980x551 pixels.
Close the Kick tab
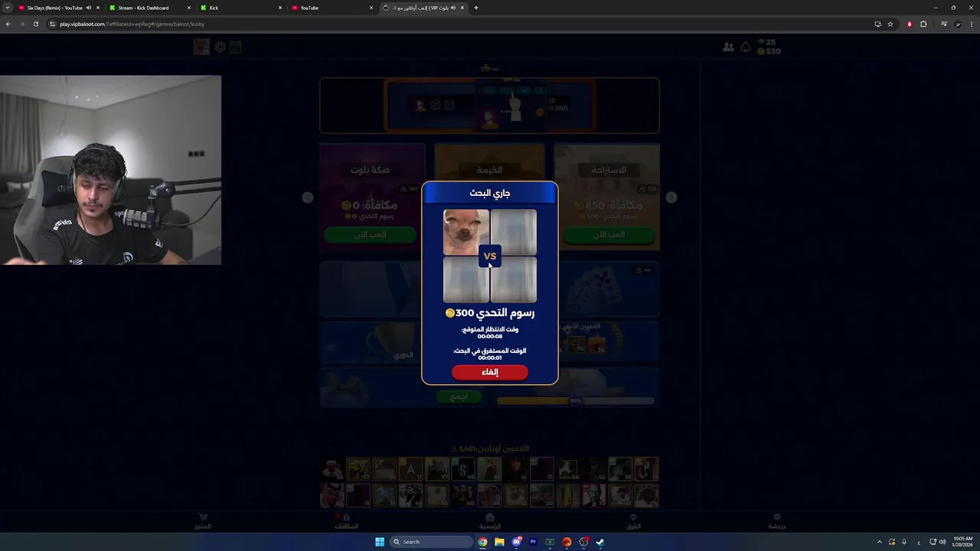click(280, 8)
